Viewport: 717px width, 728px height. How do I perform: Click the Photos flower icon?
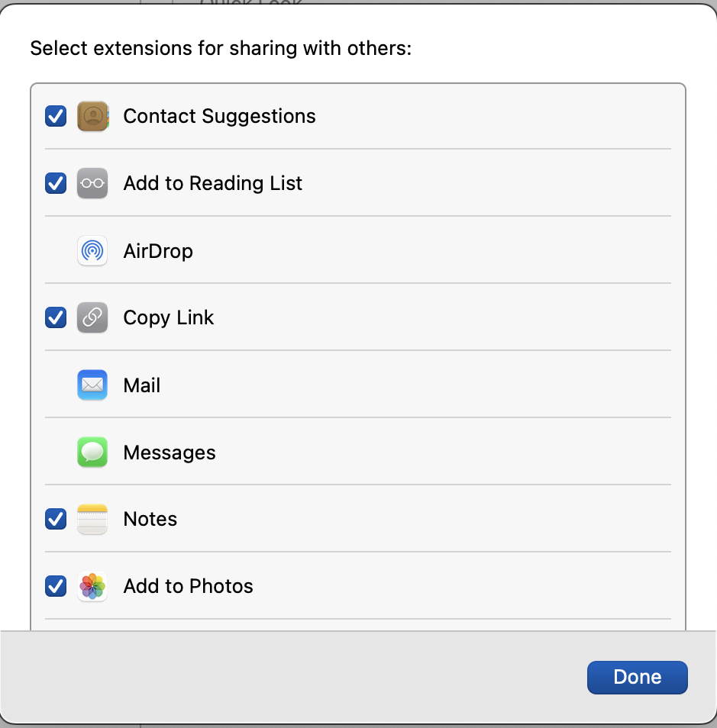[x=92, y=586]
